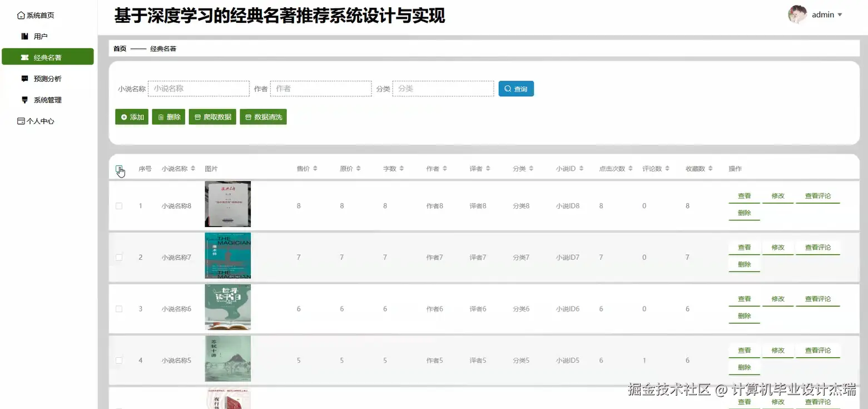Click 查看 for 小说名称6 row
The height and width of the screenshot is (409, 868).
744,299
